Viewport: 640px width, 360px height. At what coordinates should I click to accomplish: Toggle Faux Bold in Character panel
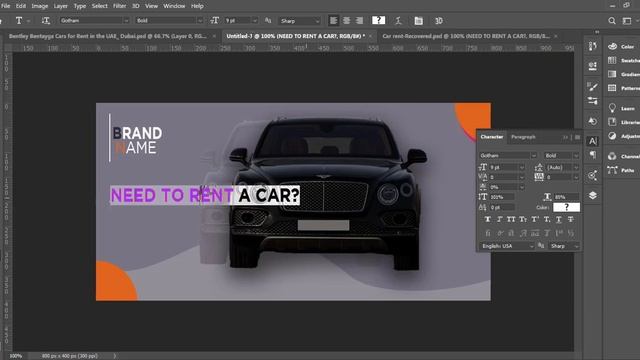point(488,220)
